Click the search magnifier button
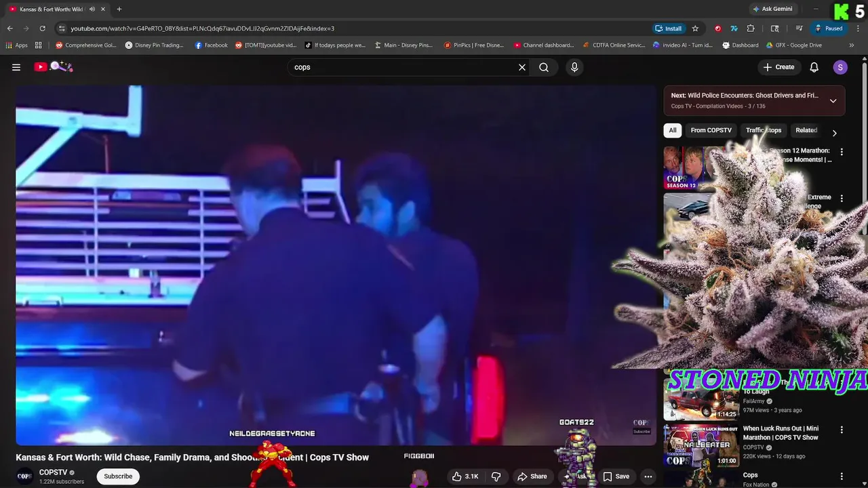 [544, 67]
